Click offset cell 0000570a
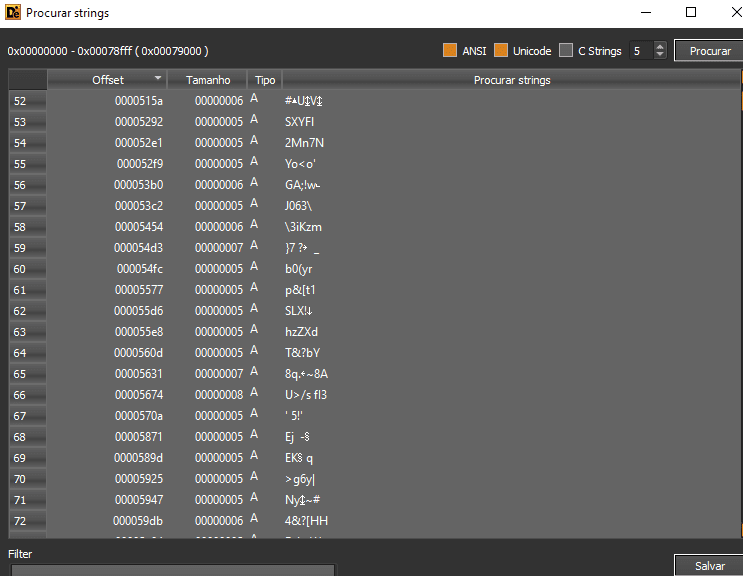This screenshot has height=576, width=743. (138, 416)
